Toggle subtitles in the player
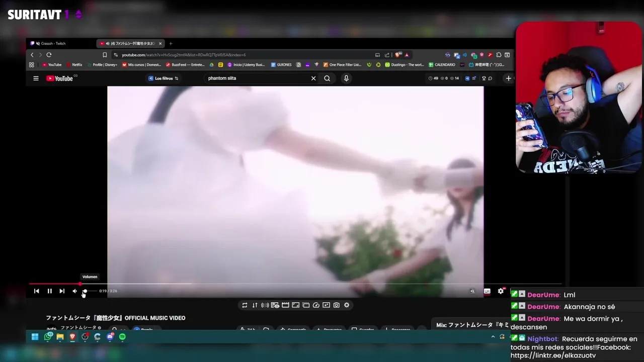The height and width of the screenshot is (362, 644). pyautogui.click(x=487, y=291)
